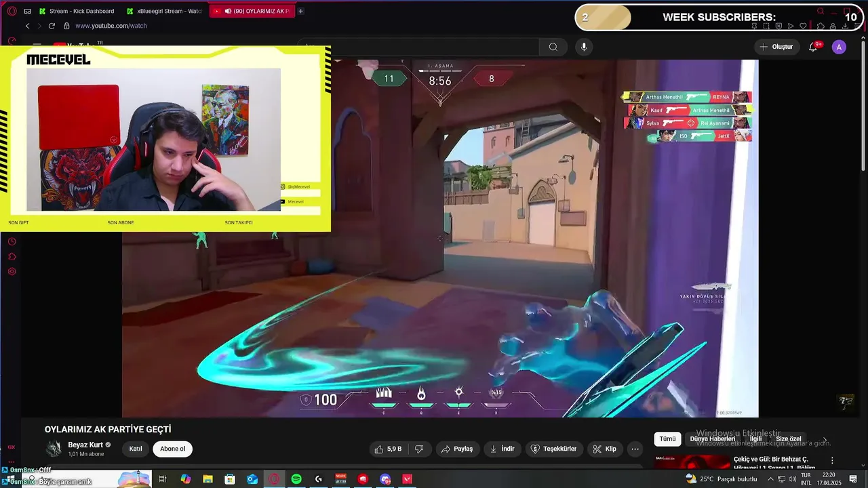This screenshot has height=488, width=868.
Task: Click the Oluştur create button
Action: click(776, 47)
